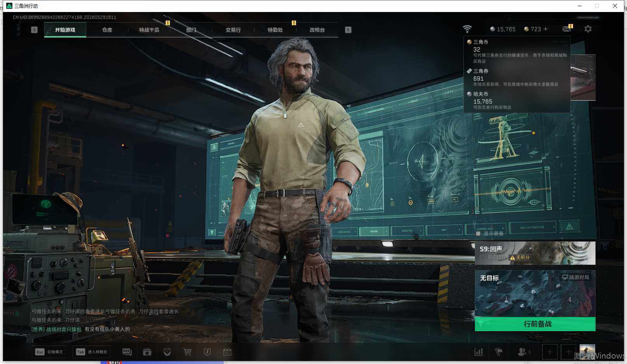
Task: Open the calendar events icon
Action: 227,352
